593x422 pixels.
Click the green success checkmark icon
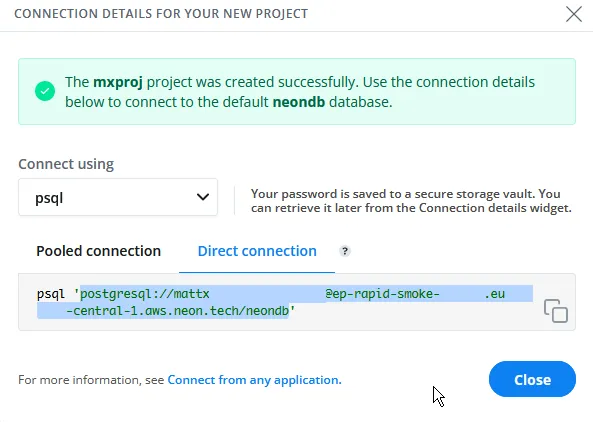(45, 91)
